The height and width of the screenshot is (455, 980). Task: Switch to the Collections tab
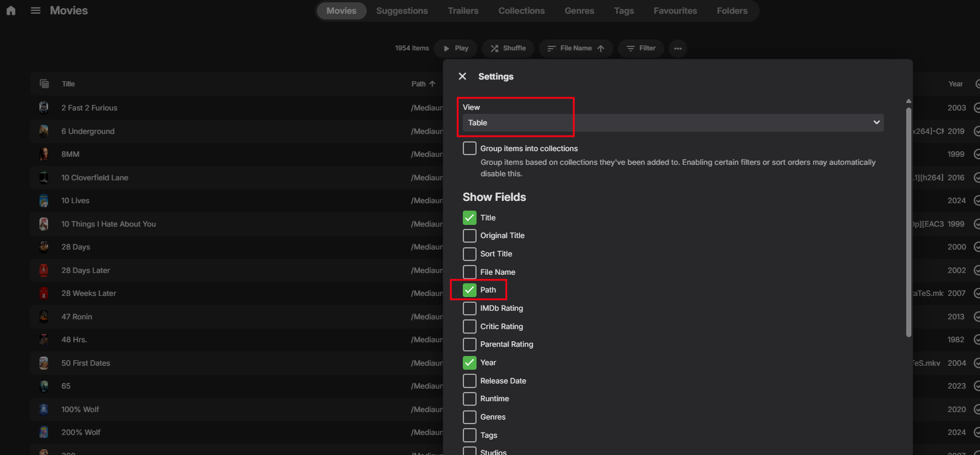[x=521, y=11]
